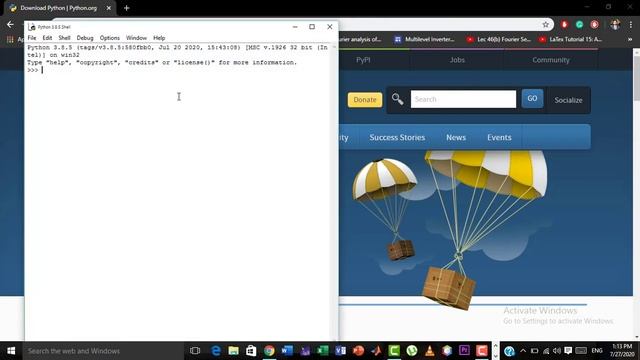This screenshot has height=360, width=640.
Task: Switch the ENG input language
Action: pyautogui.click(x=597, y=351)
